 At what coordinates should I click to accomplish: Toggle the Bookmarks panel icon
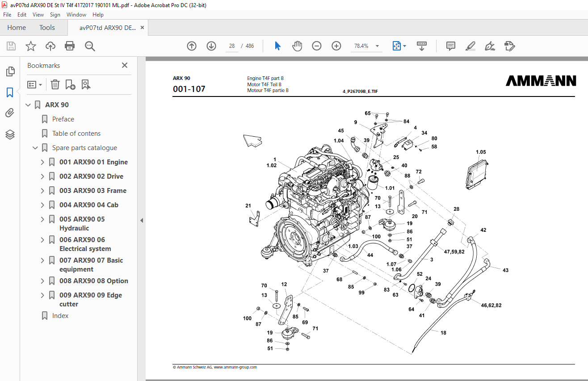click(10, 92)
